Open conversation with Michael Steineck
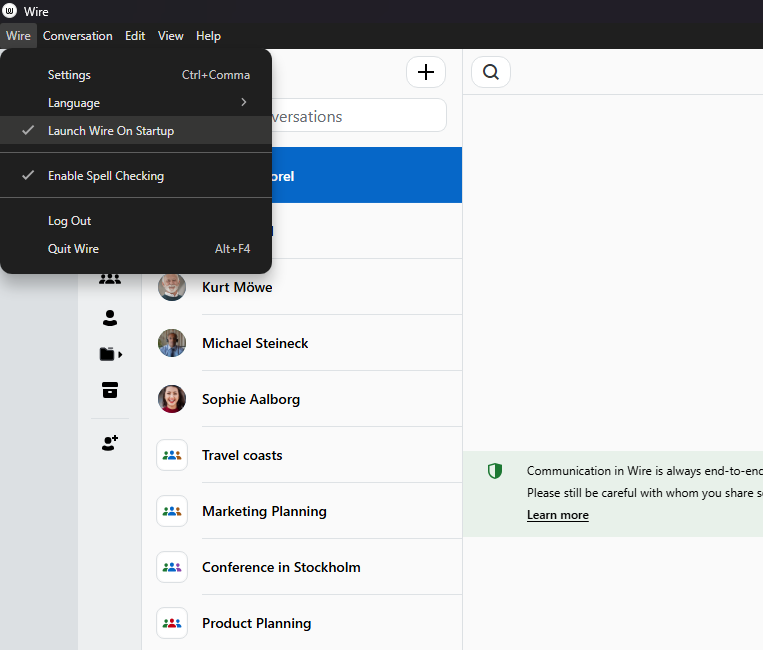 (x=302, y=343)
